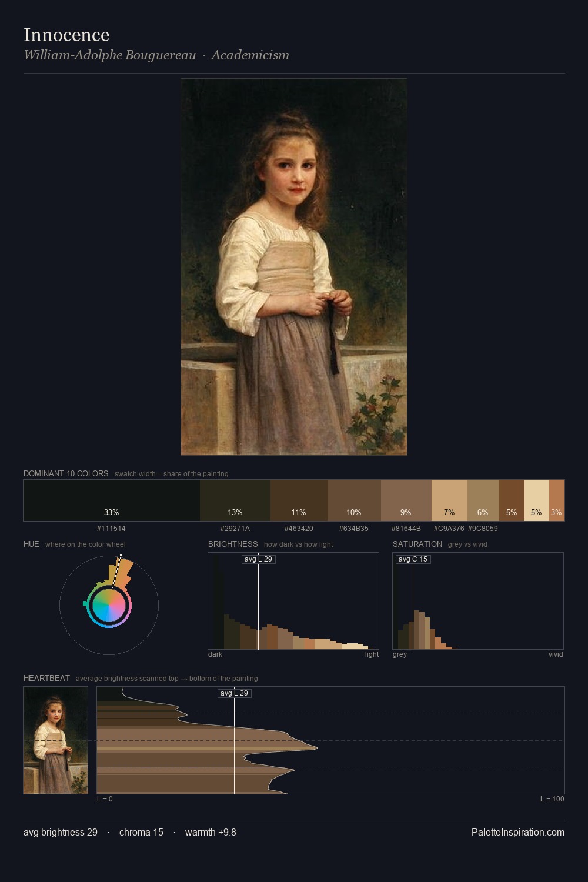Click the saturation histogram bars
588x882 pixels.
tap(425, 629)
